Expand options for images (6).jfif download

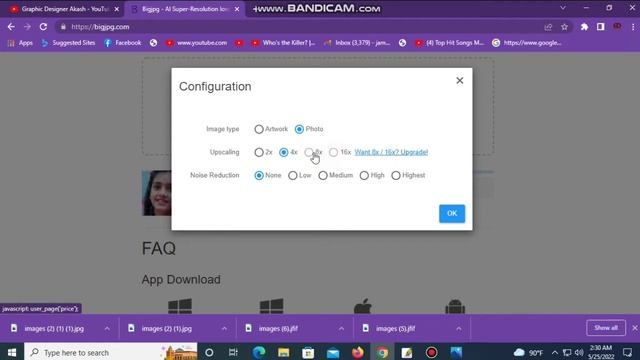(341, 329)
